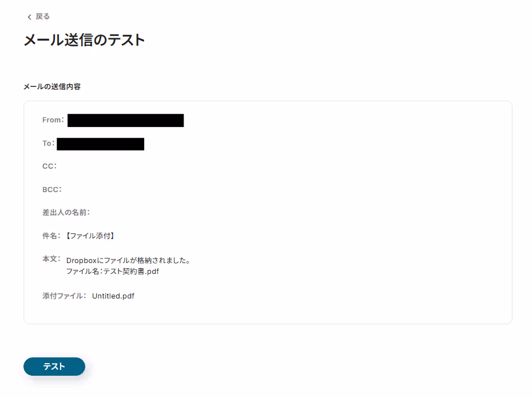
Task: Select the Dropboxにファイルが格納されました body line
Action: click(x=128, y=261)
